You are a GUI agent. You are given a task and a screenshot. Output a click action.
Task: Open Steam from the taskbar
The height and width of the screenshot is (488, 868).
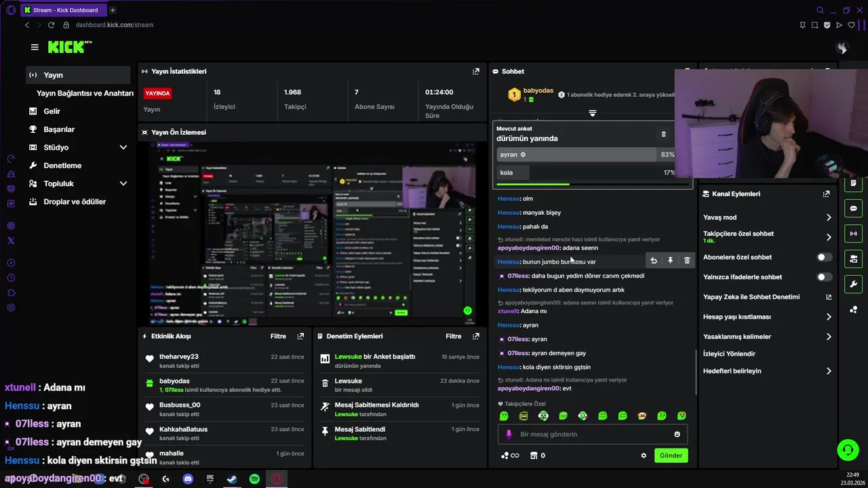pyautogui.click(x=232, y=479)
